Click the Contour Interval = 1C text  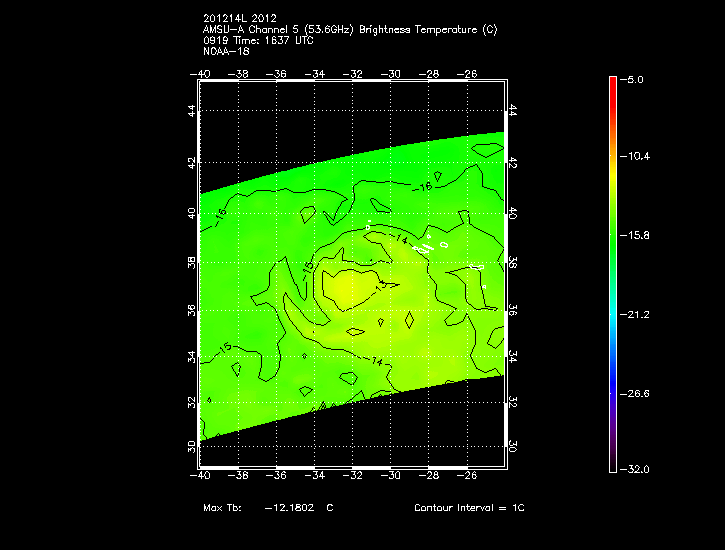pyautogui.click(x=469, y=508)
